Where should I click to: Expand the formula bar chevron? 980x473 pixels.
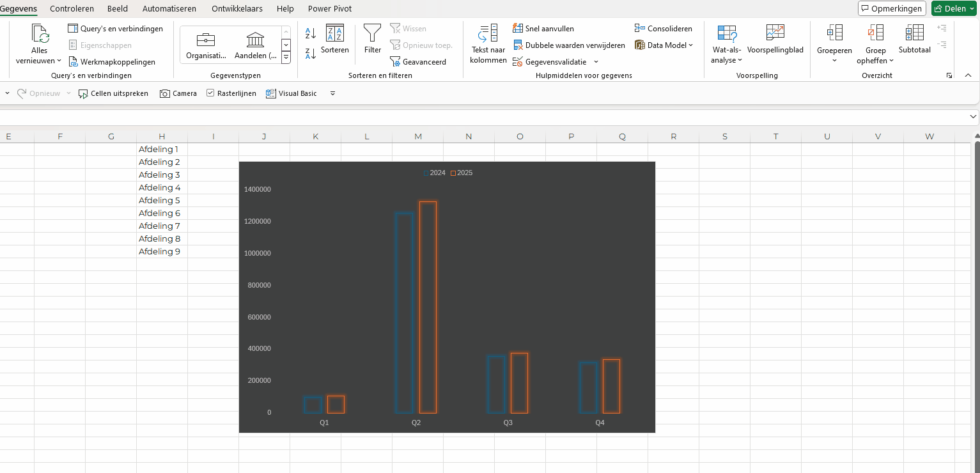973,117
